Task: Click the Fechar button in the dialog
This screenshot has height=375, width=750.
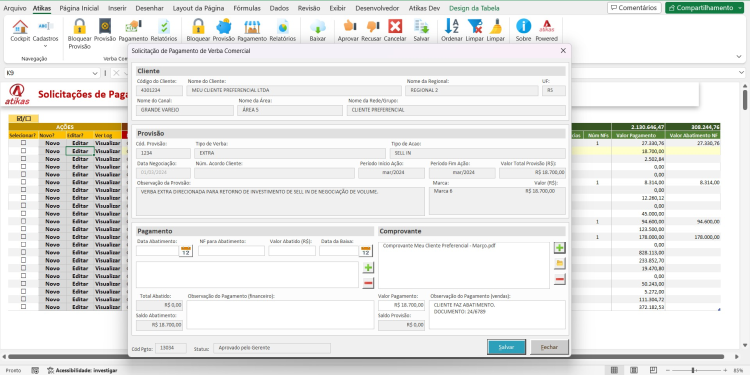Action: pos(549,347)
